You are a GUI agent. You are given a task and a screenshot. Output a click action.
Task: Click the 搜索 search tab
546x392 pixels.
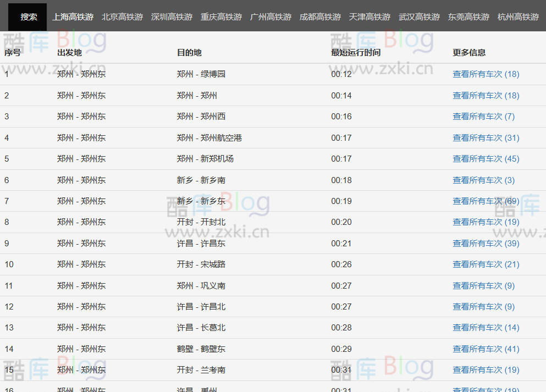[29, 17]
